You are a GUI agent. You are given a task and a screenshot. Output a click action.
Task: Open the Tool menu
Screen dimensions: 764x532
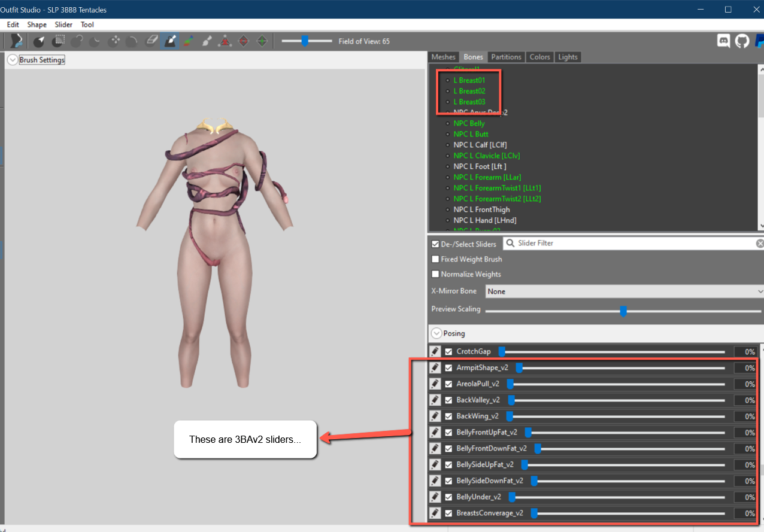tap(87, 25)
